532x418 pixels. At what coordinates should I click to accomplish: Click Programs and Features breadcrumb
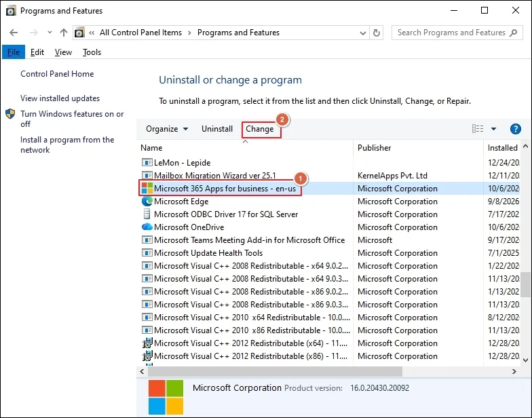[239, 33]
